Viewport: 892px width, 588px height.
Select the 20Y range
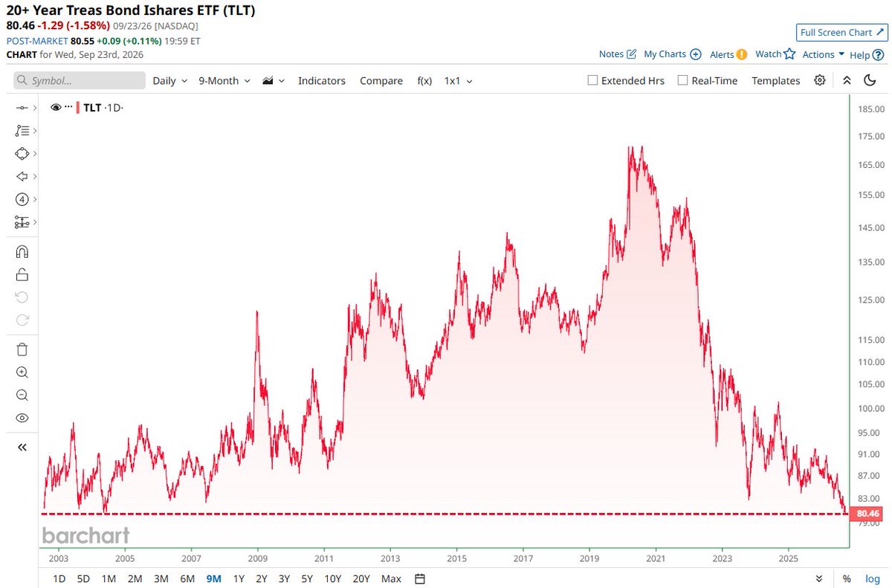pyautogui.click(x=361, y=578)
